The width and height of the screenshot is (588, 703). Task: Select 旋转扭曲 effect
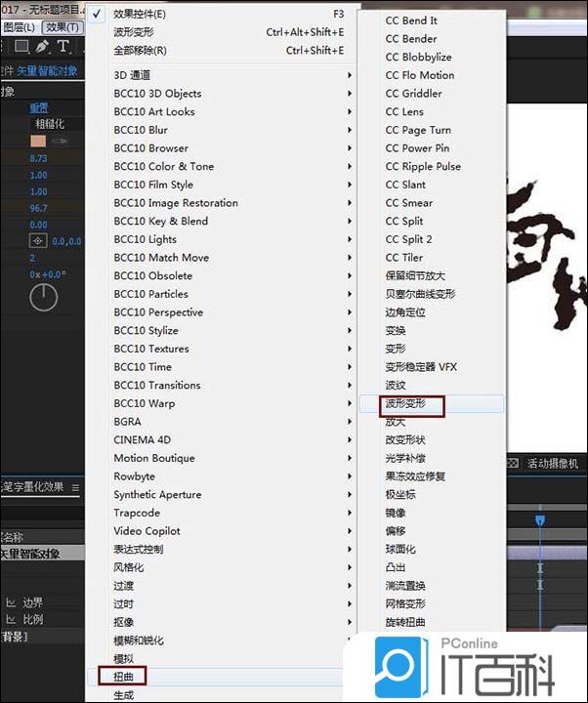tap(432, 622)
